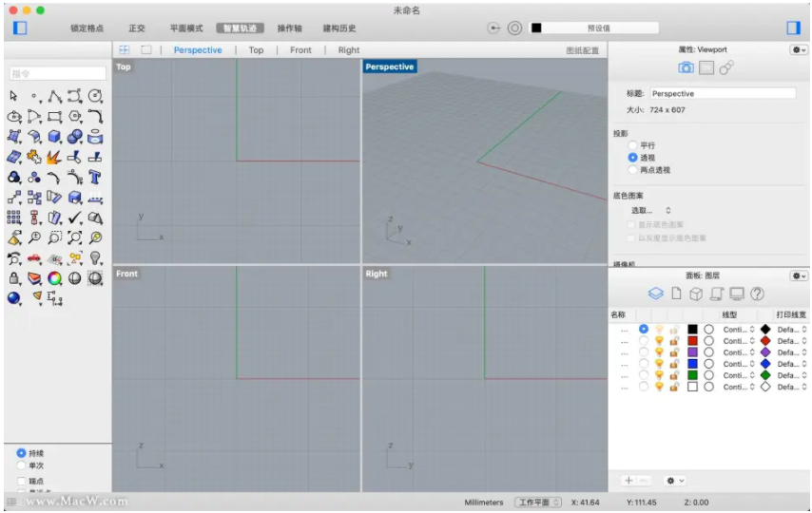This screenshot has width=812, height=513.
Task: Click the Front viewport title label
Action: point(126,274)
